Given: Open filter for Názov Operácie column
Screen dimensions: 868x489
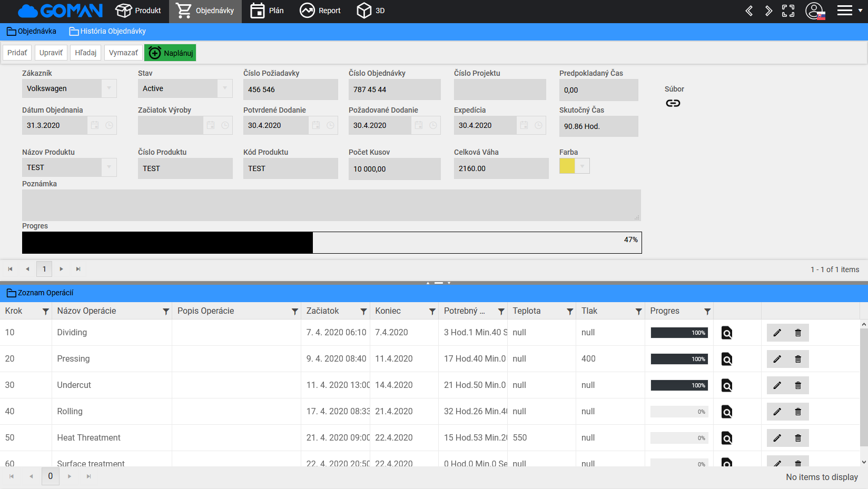Looking at the screenshot, I should (166, 312).
